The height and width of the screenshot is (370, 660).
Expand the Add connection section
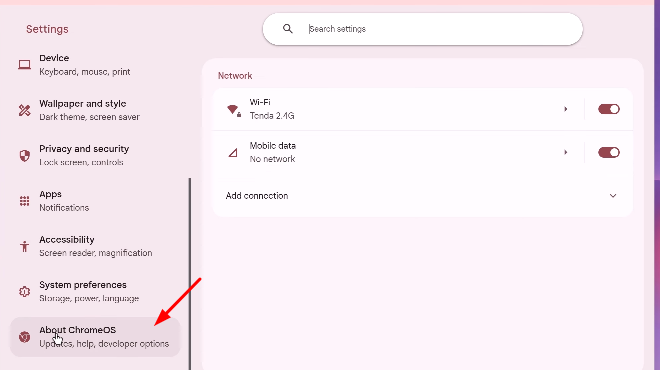(423, 196)
